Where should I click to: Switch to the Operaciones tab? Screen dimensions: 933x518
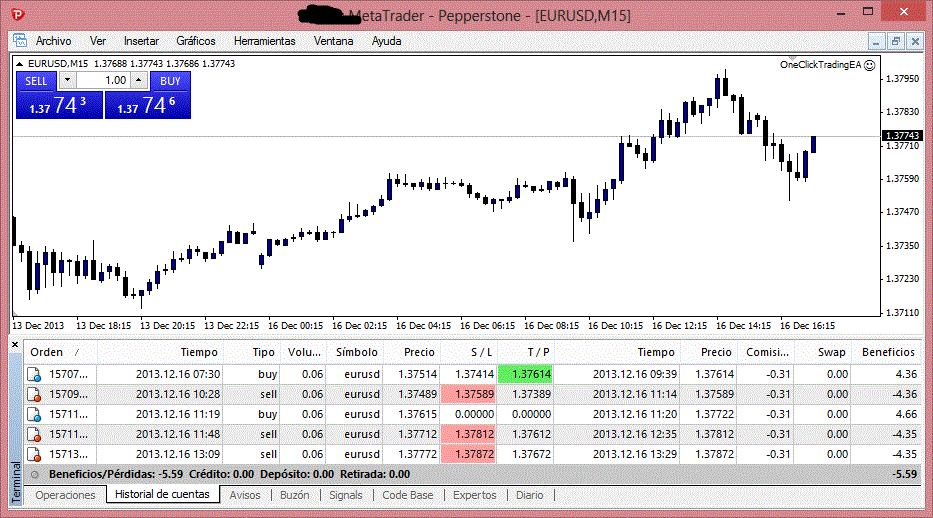[x=64, y=494]
